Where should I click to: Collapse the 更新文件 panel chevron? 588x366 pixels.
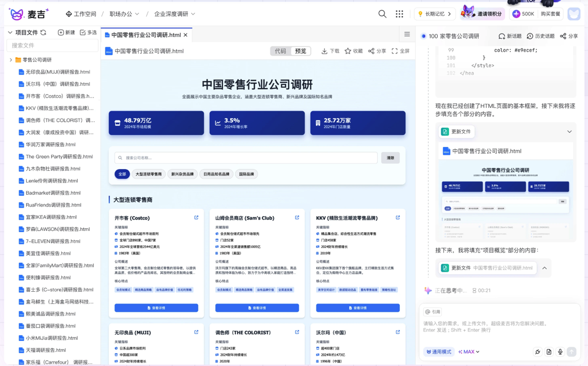[x=569, y=132]
